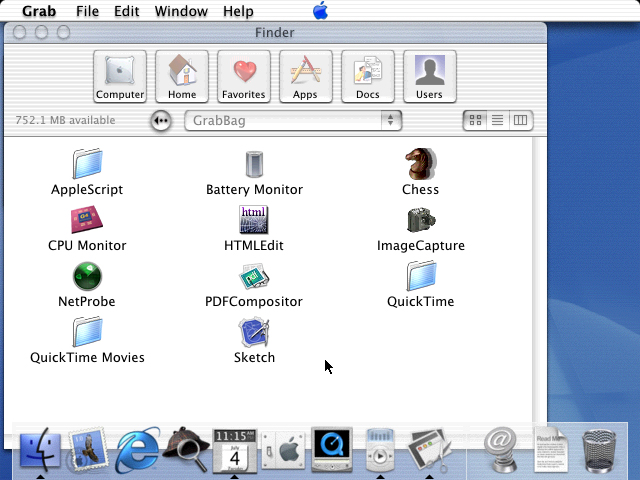Open the @ spring Dock icon

pos(501,449)
